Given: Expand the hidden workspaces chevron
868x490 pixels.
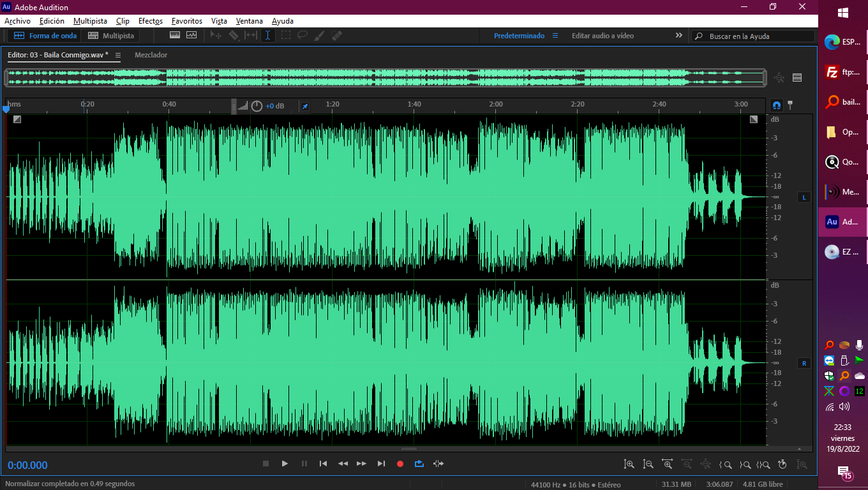Looking at the screenshot, I should [679, 36].
